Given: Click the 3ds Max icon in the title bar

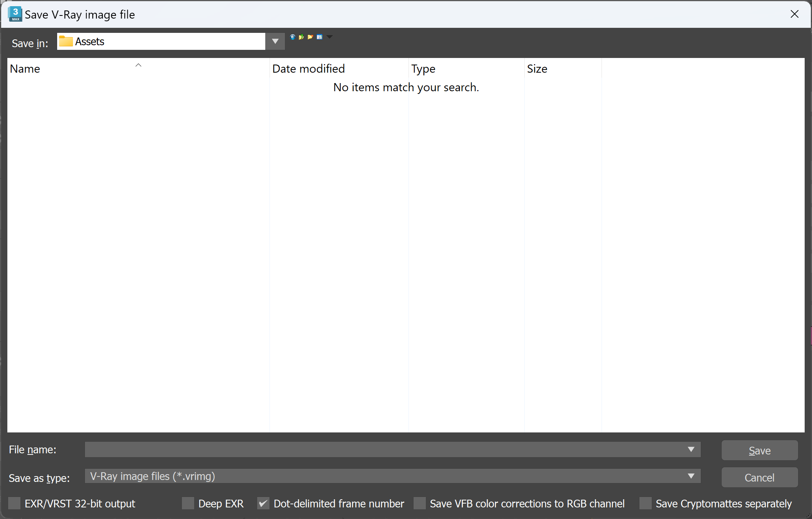Looking at the screenshot, I should (15, 14).
